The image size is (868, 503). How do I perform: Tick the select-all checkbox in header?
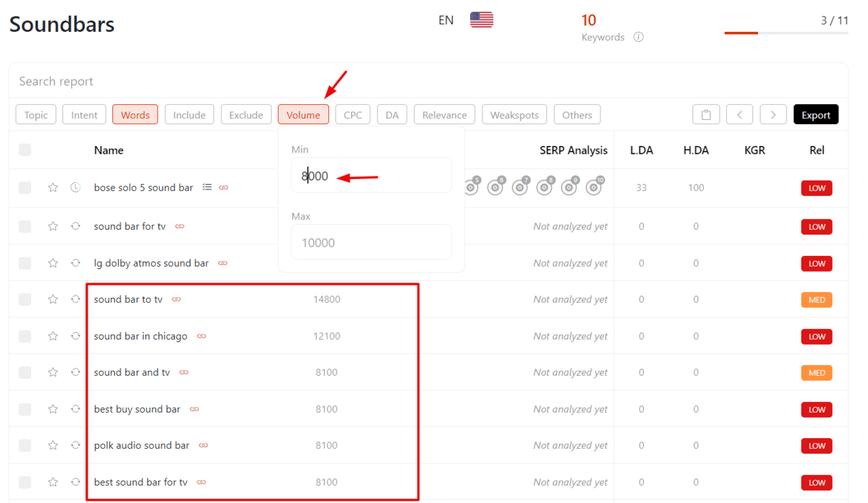point(25,150)
